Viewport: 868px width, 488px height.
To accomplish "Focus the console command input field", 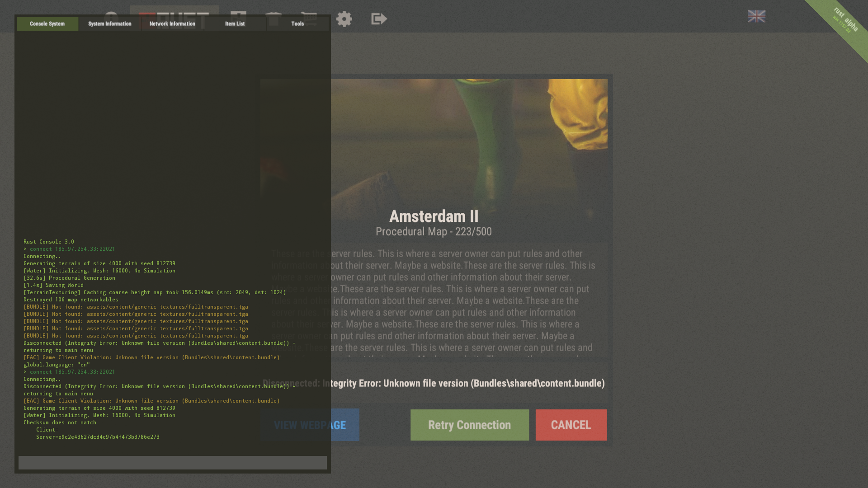I will [x=173, y=462].
